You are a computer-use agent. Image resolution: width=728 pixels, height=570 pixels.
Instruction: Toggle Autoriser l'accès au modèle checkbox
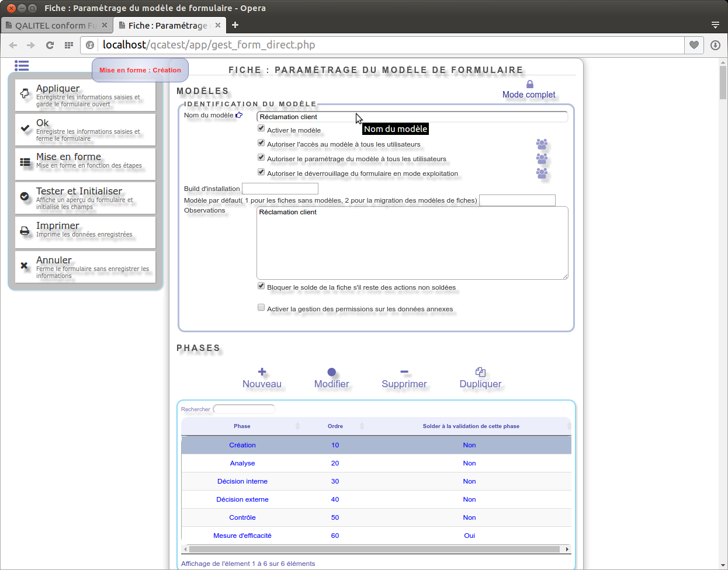[x=261, y=143]
